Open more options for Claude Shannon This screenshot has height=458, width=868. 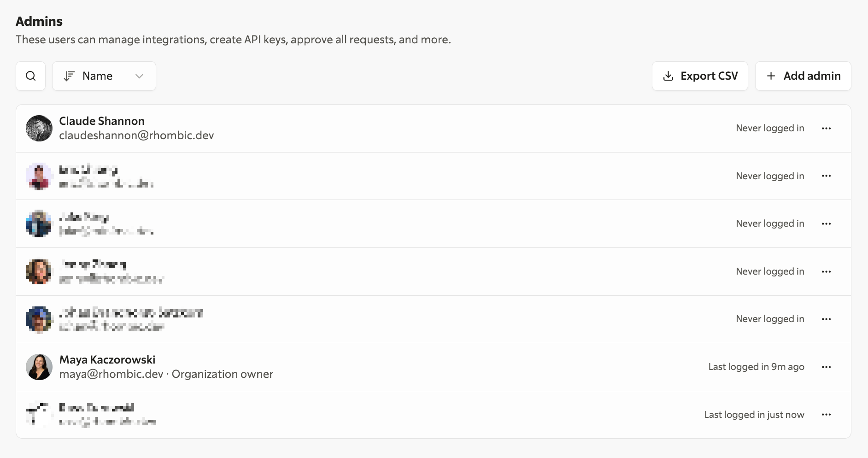pos(826,129)
